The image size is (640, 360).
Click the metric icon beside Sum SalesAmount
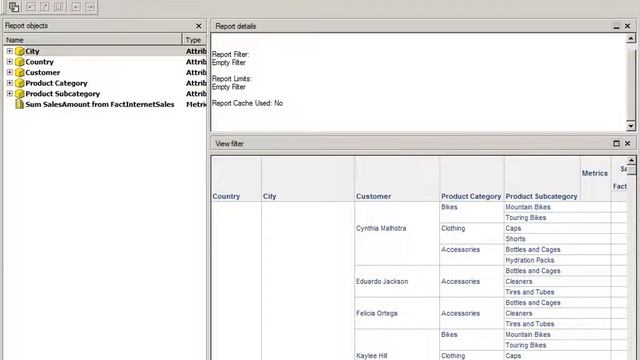pyautogui.click(x=20, y=104)
